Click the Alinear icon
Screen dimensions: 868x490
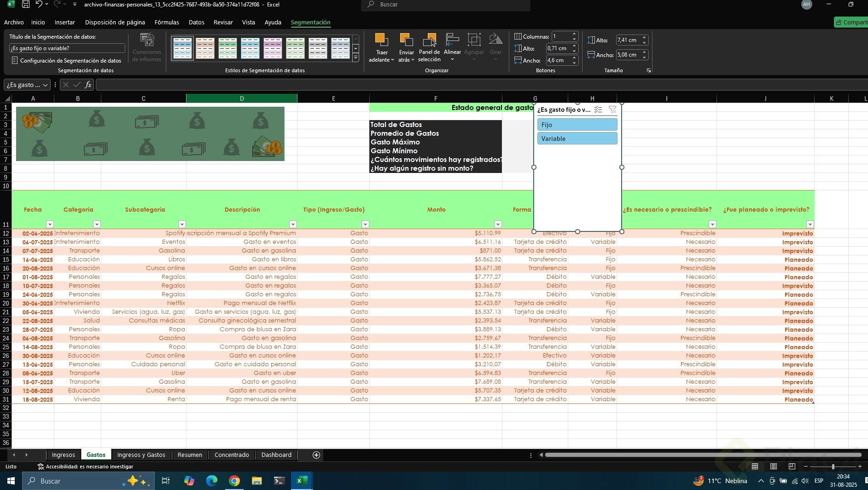(x=452, y=40)
